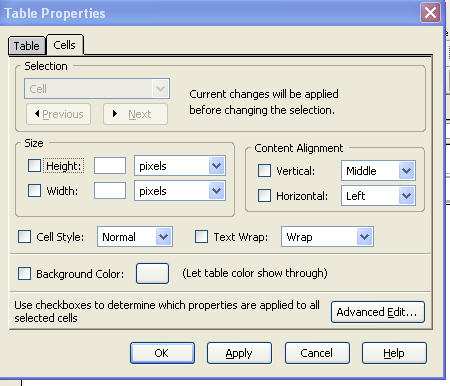Check the Cell Style checkbox
Image resolution: width=450 pixels, height=386 pixels.
click(x=24, y=237)
